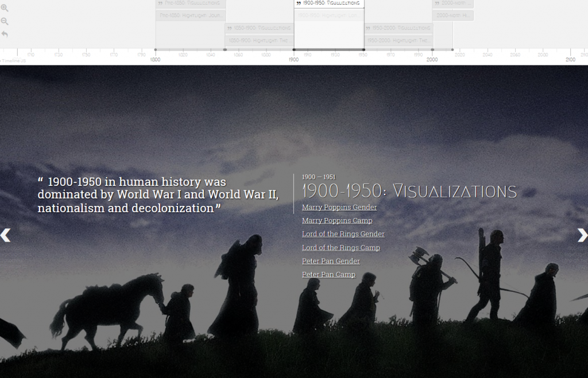Go to the previous slide with left chevron
The image size is (588, 378).
tap(5, 235)
